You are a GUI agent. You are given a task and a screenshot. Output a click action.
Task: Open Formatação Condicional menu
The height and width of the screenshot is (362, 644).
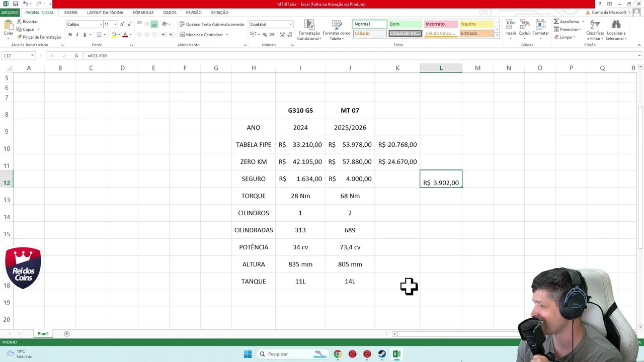tap(309, 30)
